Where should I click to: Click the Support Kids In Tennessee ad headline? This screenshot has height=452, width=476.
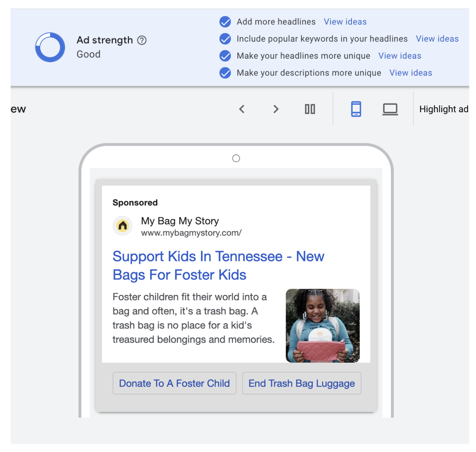click(218, 266)
